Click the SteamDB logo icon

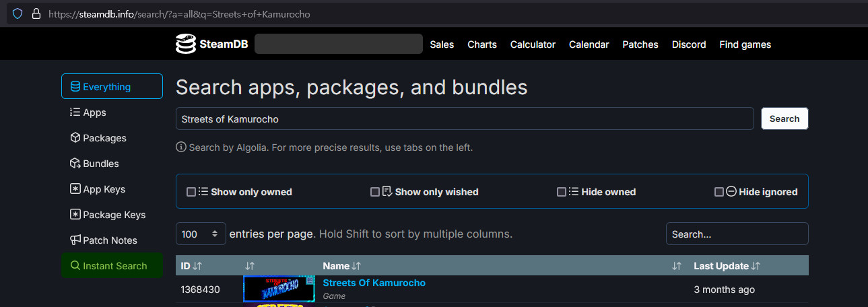[x=185, y=44]
